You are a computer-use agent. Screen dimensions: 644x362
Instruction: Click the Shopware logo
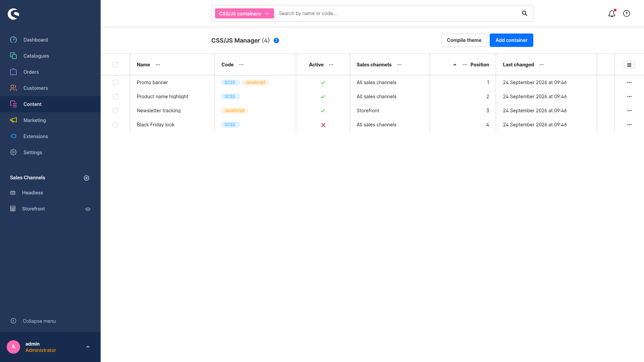point(13,14)
